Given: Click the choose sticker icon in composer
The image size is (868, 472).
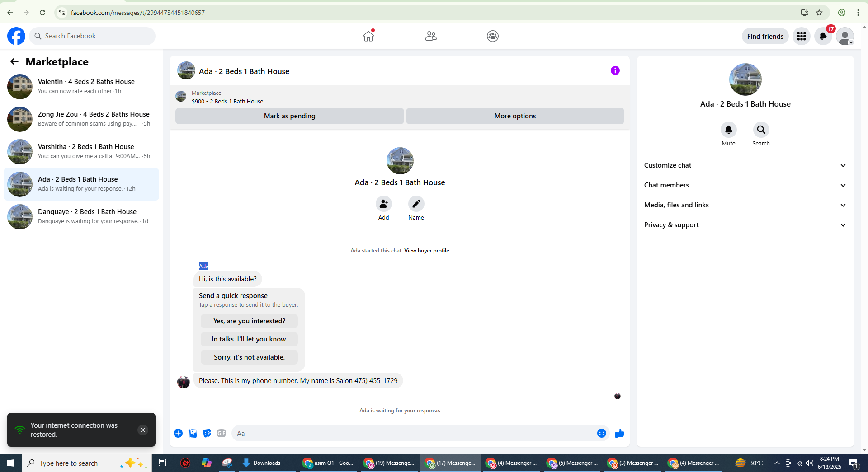Looking at the screenshot, I should coord(207,433).
